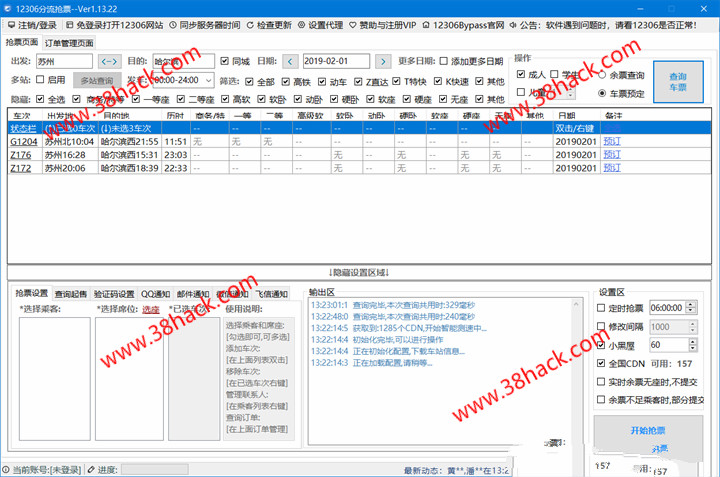Open 免登录打开12306网站 from toolbar
Image resolution: width=720 pixels, height=477 pixels.
click(115, 25)
